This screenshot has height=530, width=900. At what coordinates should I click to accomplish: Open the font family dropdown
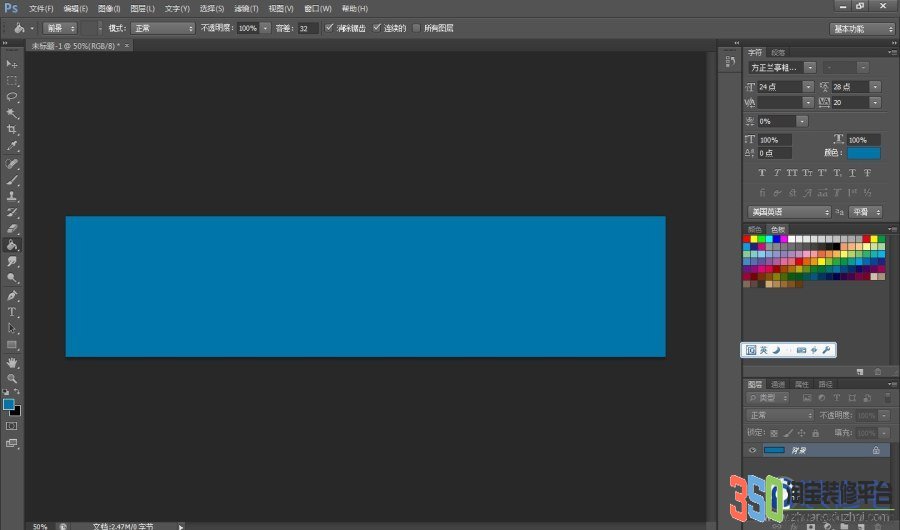[x=781, y=68]
